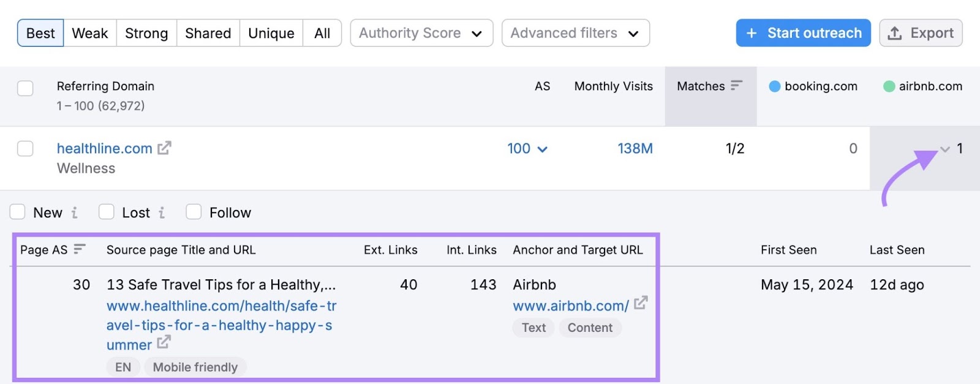980x384 pixels.
Task: Click the Start outreach button
Action: [803, 33]
